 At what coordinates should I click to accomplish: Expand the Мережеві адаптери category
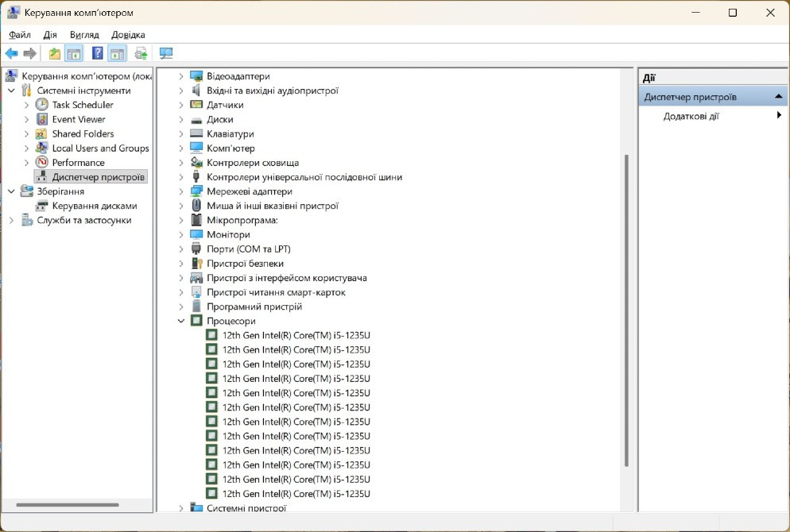point(181,191)
